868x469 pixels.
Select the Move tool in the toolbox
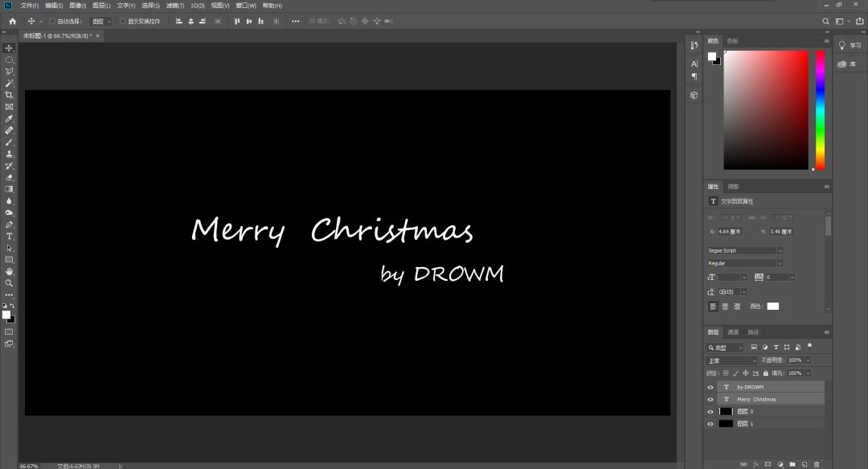click(9, 48)
